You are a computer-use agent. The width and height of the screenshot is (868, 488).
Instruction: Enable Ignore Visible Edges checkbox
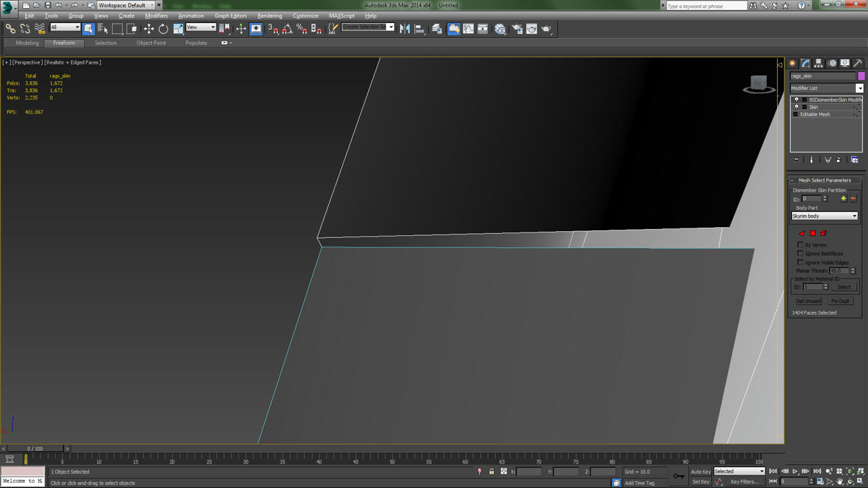[800, 262]
